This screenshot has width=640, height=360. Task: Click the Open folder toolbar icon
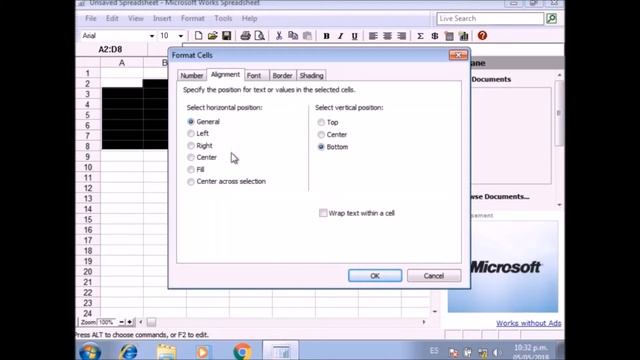(212, 36)
